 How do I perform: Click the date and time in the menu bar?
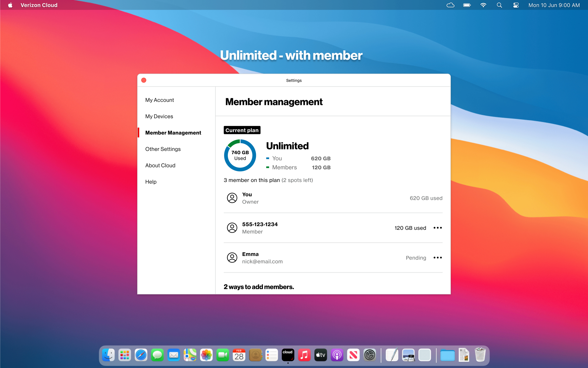(554, 5)
